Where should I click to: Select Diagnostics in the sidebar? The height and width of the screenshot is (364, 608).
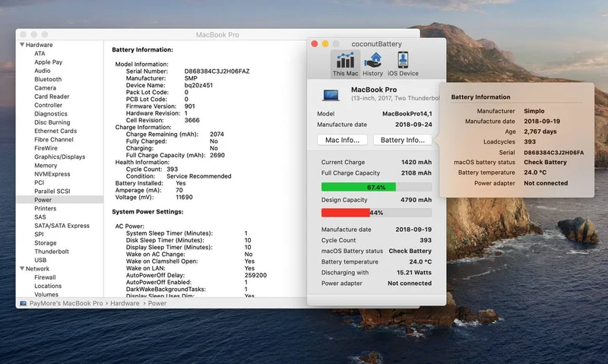tap(51, 113)
